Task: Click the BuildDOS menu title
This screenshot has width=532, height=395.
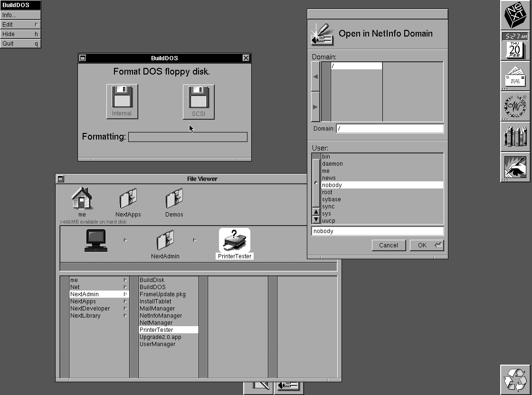Action: coord(20,5)
